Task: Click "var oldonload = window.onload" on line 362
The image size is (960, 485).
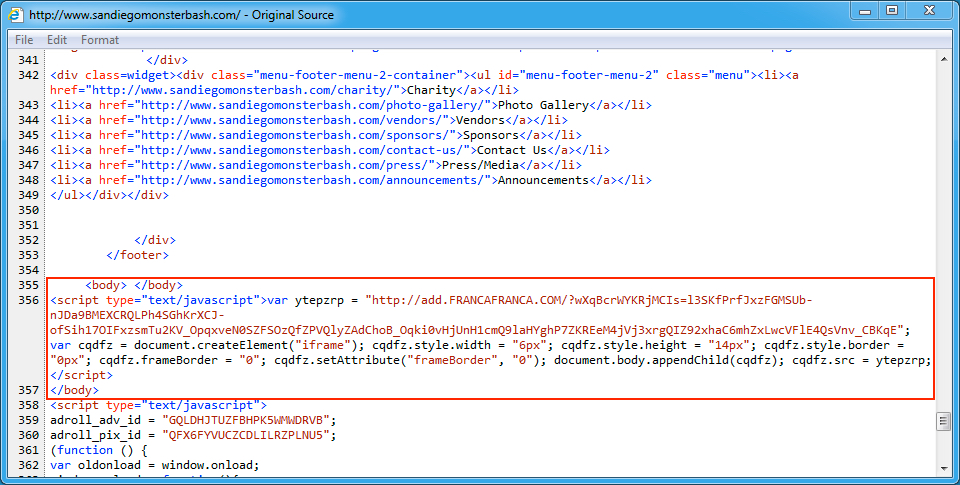Action: [x=154, y=465]
